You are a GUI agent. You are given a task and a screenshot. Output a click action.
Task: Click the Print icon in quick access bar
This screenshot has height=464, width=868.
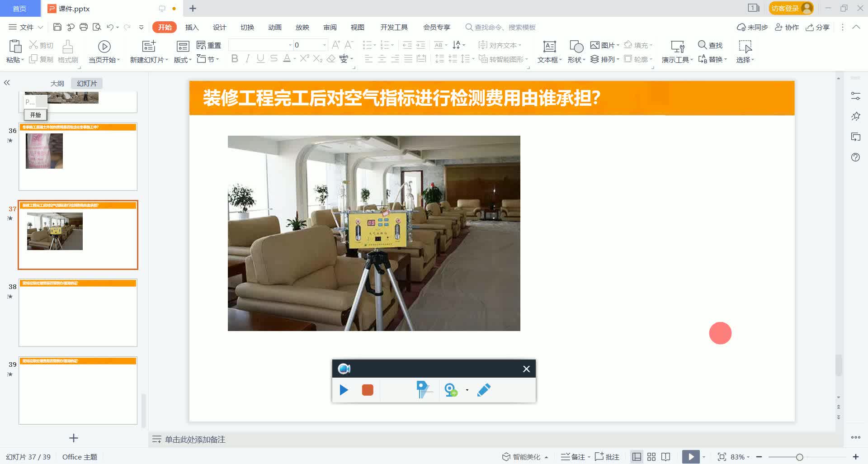pyautogui.click(x=84, y=27)
